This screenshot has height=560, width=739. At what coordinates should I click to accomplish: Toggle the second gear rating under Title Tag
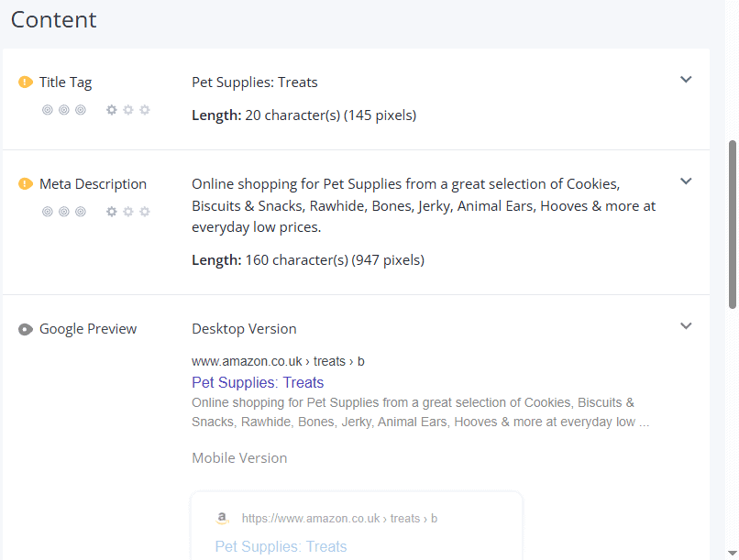point(127,109)
